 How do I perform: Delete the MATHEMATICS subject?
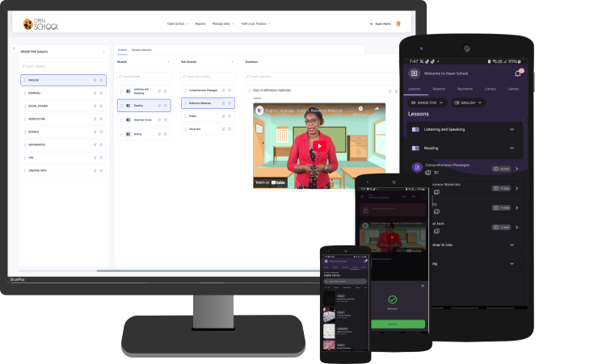(x=101, y=144)
